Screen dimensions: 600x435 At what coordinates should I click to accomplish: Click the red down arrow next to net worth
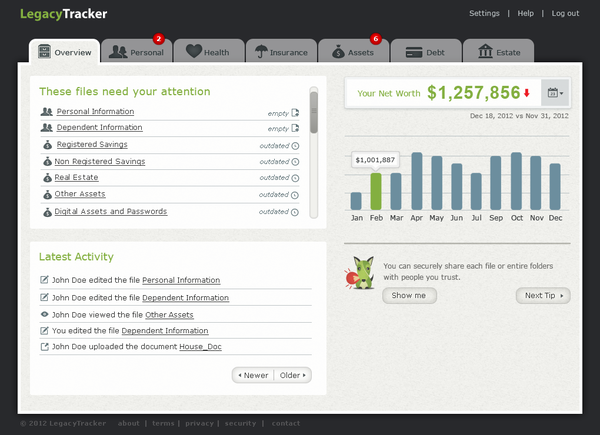click(x=527, y=93)
